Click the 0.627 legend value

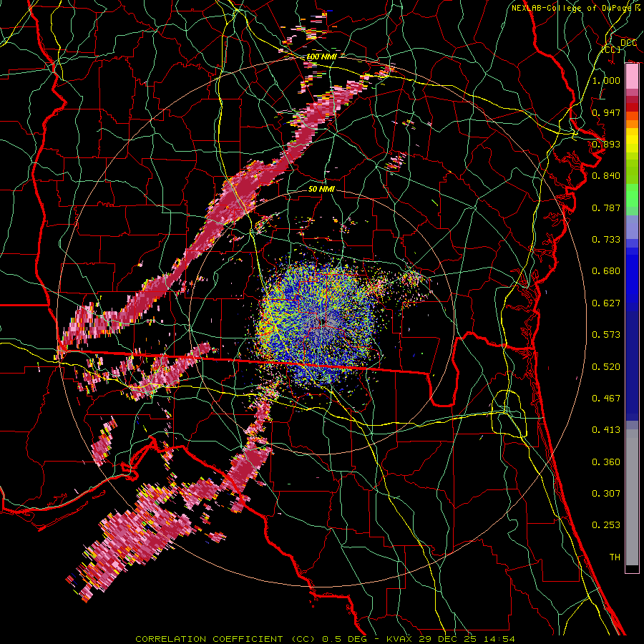pyautogui.click(x=606, y=303)
